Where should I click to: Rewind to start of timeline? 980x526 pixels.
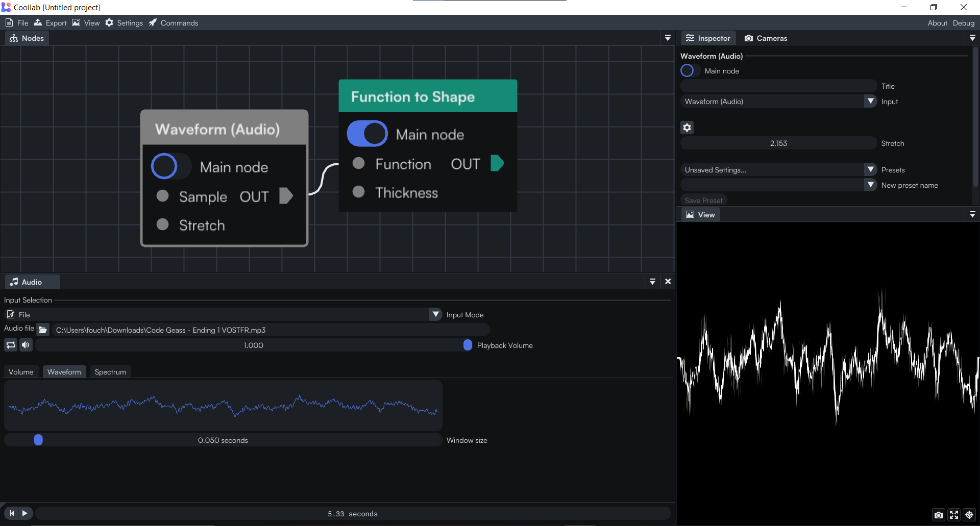(12, 513)
